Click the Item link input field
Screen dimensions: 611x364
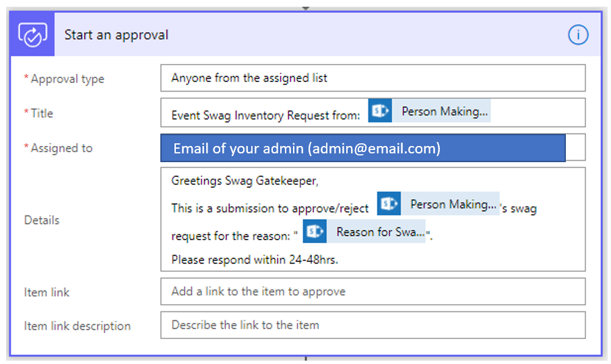pos(373,291)
